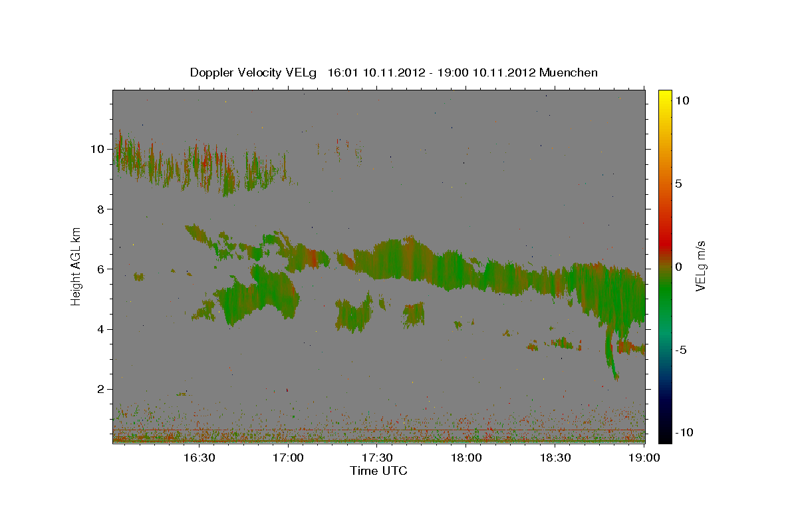Click the 'VELg m/s' colorbar label
Viewport: 798px width, 532px height.
tap(700, 266)
